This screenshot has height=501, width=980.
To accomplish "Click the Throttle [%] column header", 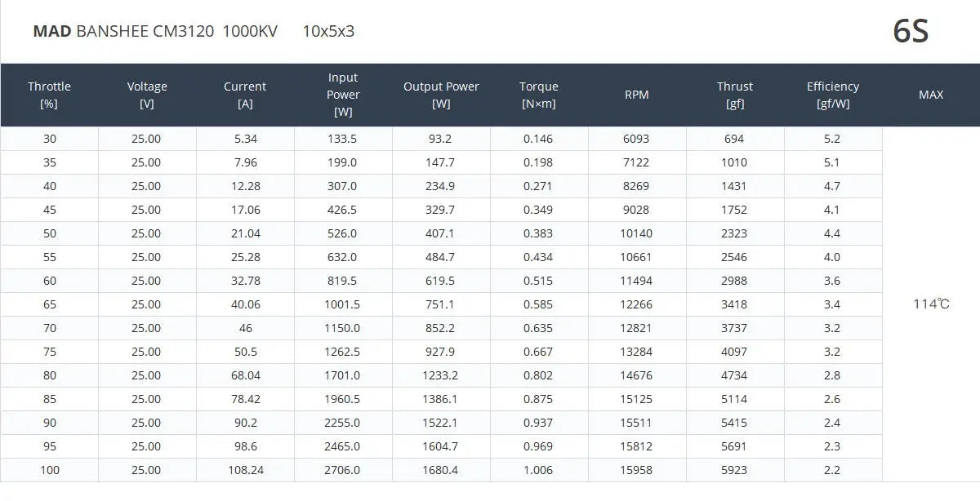I will coord(49,95).
